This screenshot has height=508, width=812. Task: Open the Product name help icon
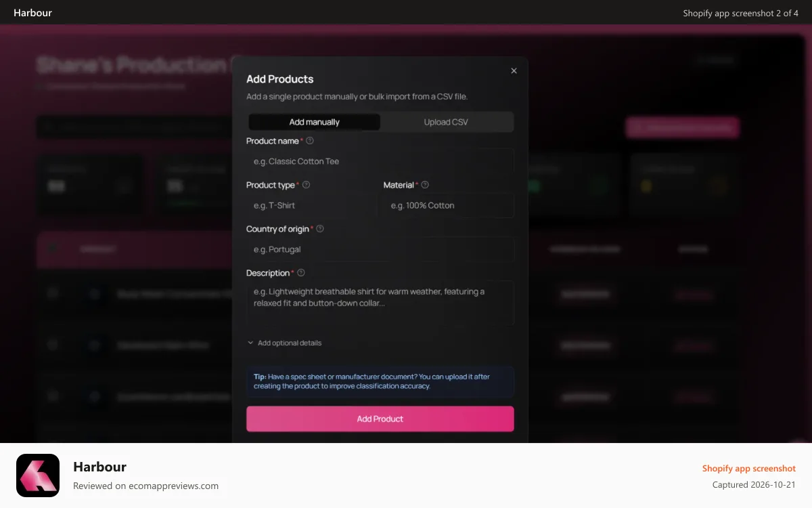[310, 141]
